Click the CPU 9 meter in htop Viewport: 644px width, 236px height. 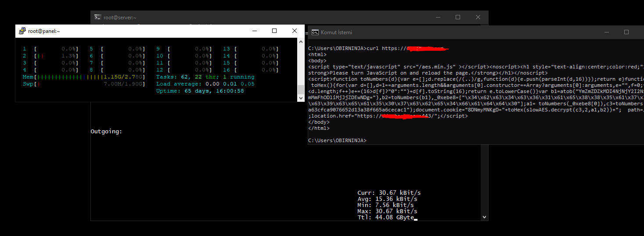click(184, 49)
